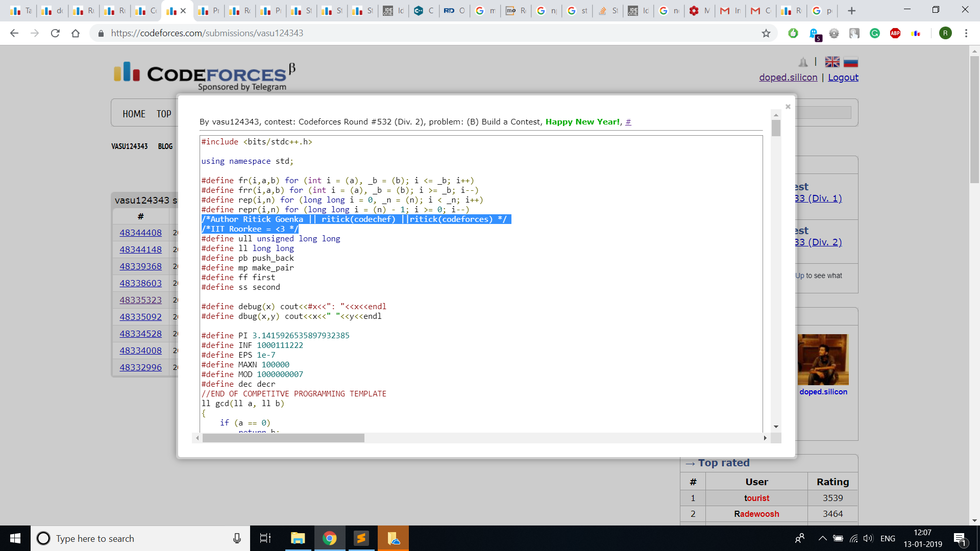This screenshot has width=980, height=551.
Task: Switch language to English flag
Action: [x=832, y=62]
